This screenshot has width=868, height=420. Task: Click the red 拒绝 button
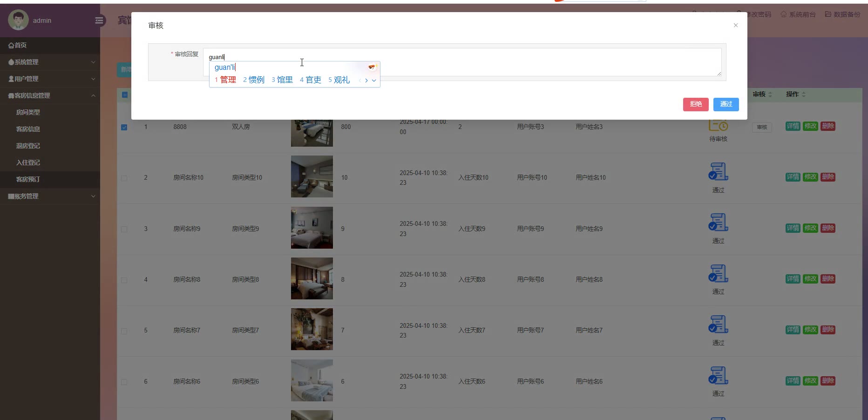pyautogui.click(x=695, y=104)
